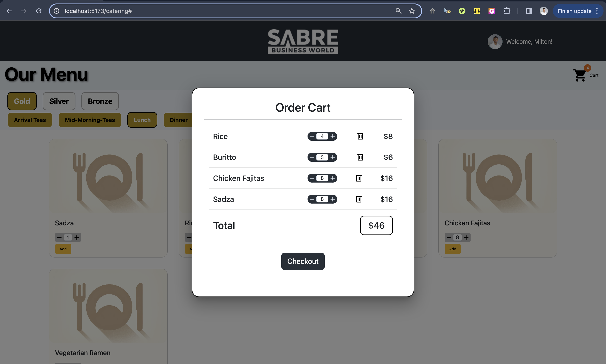The width and height of the screenshot is (606, 364).
Task: Click the page reload icon
Action: (x=39, y=11)
